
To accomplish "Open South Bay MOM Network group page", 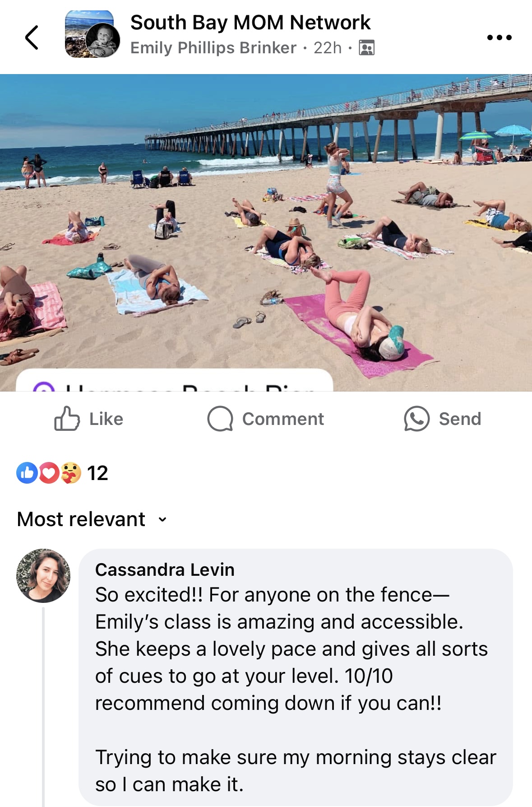I will click(x=250, y=22).
